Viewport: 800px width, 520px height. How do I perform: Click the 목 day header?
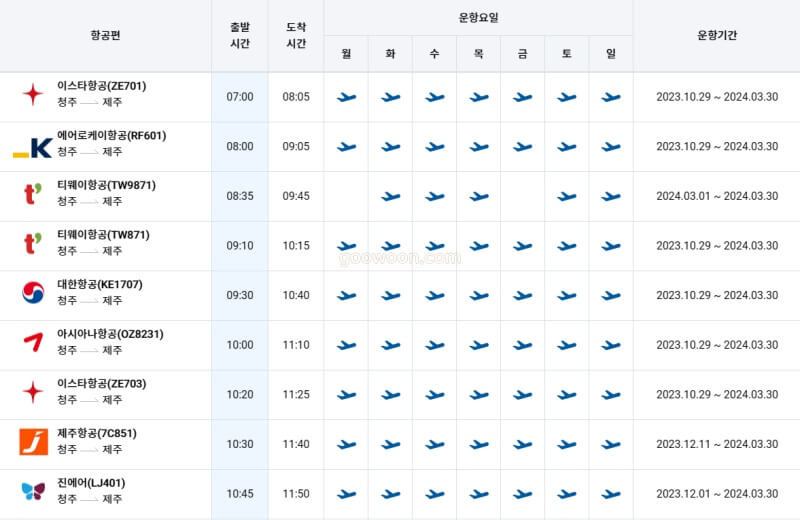coord(479,54)
